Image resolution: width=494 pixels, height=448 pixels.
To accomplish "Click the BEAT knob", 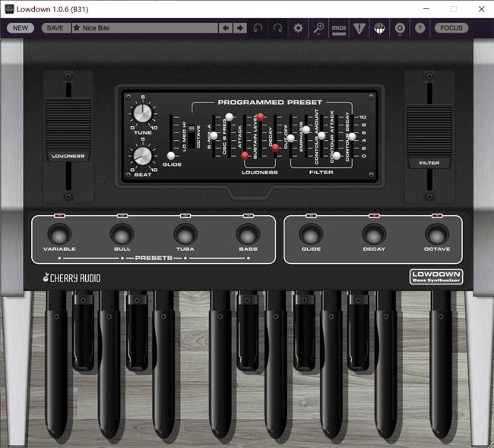I will 143,156.
